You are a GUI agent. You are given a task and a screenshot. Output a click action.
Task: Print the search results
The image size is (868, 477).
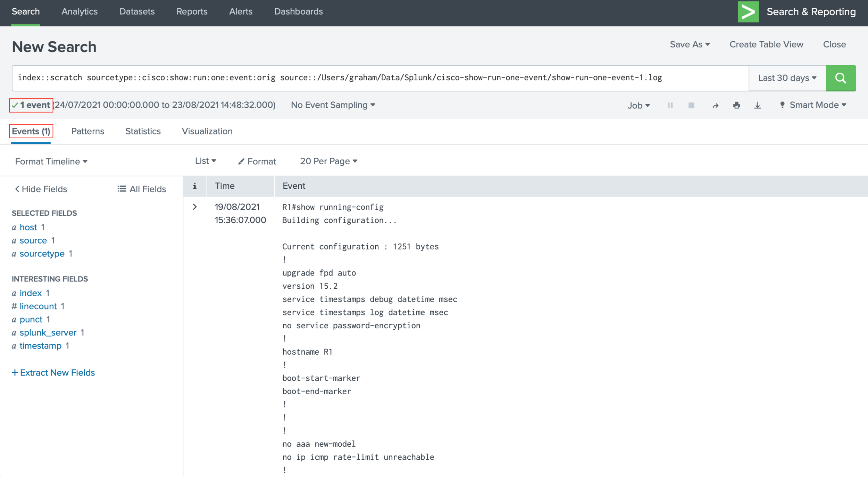[x=737, y=105]
